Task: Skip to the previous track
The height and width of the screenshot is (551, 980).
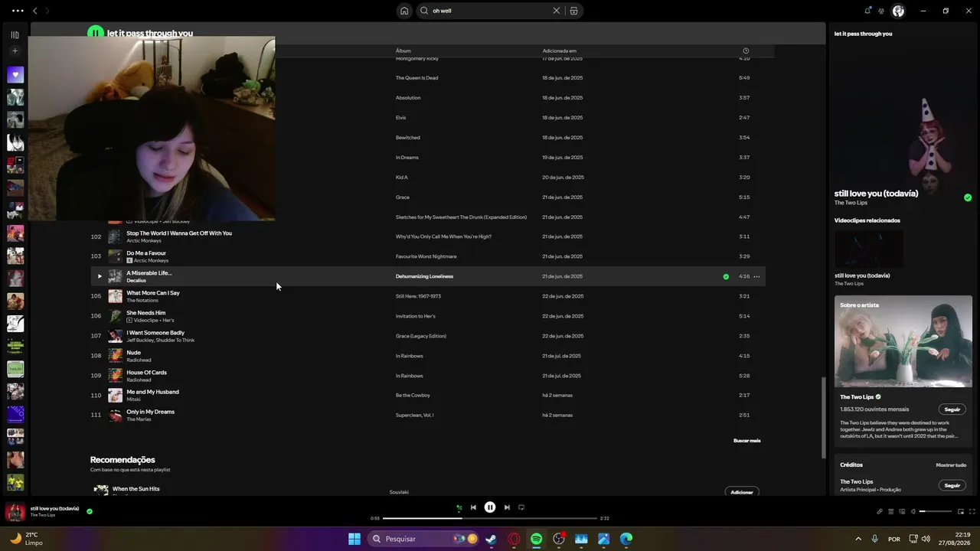Action: pos(473,507)
